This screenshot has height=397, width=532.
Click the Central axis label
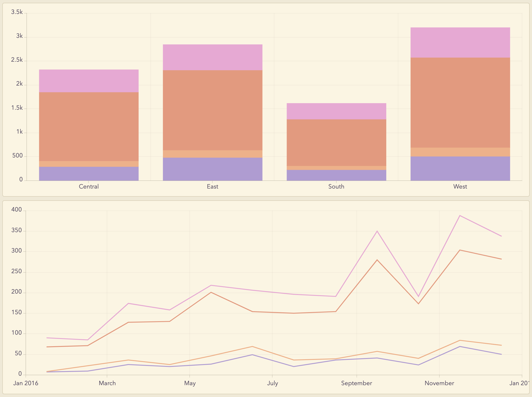click(x=89, y=186)
